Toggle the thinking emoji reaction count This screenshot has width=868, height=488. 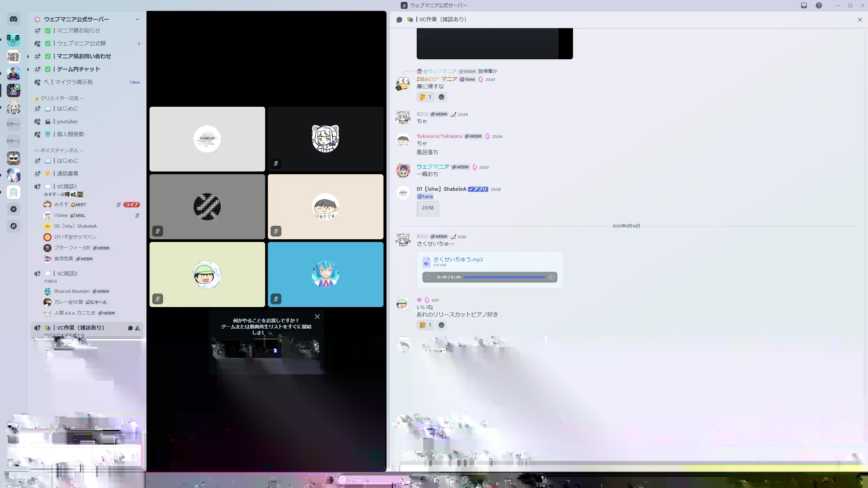(425, 97)
